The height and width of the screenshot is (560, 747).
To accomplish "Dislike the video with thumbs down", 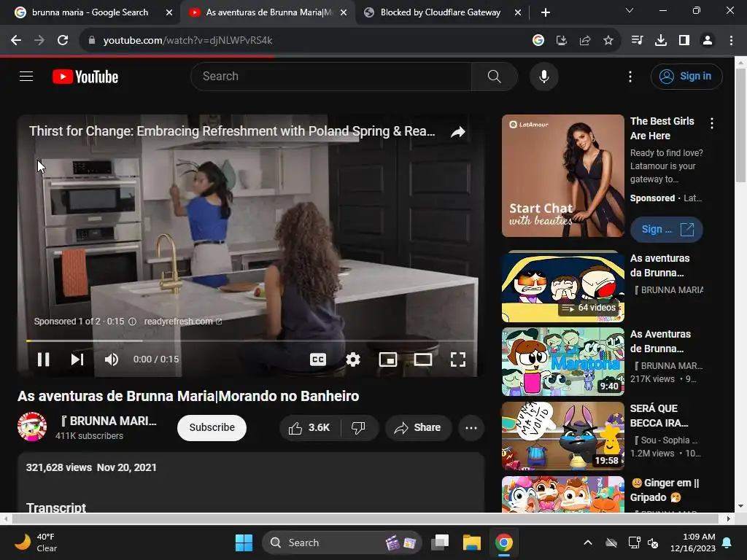I will pos(358,427).
